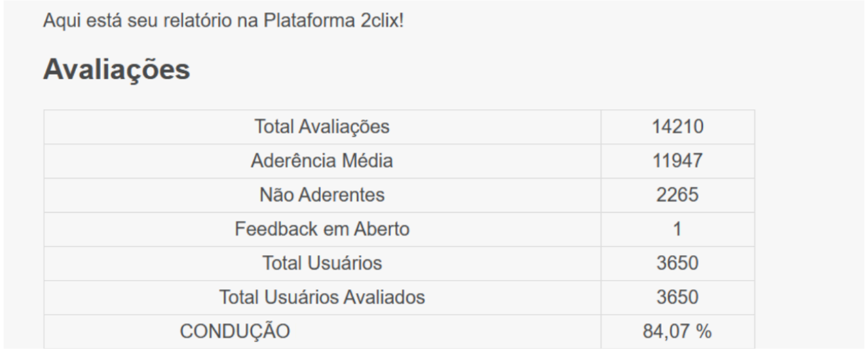Click the Feedback em Aberto value 1
Image resolution: width=868 pixels, height=350 pixels.
(678, 229)
